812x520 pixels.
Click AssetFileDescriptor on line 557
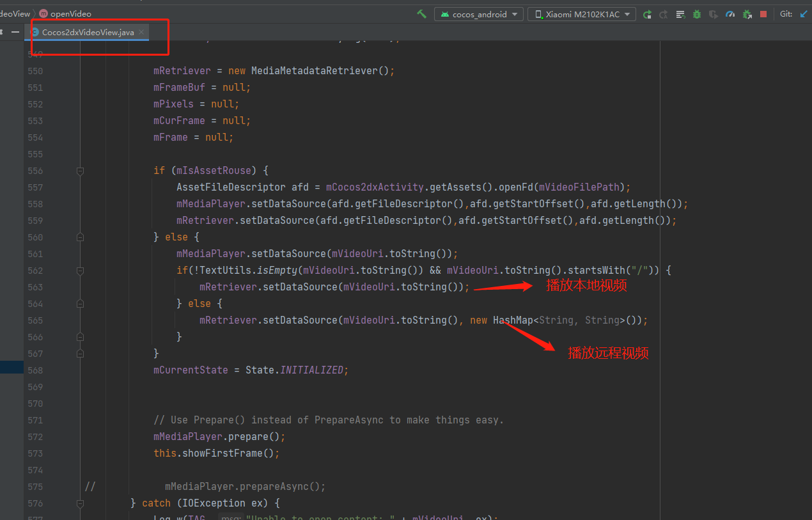231,187
